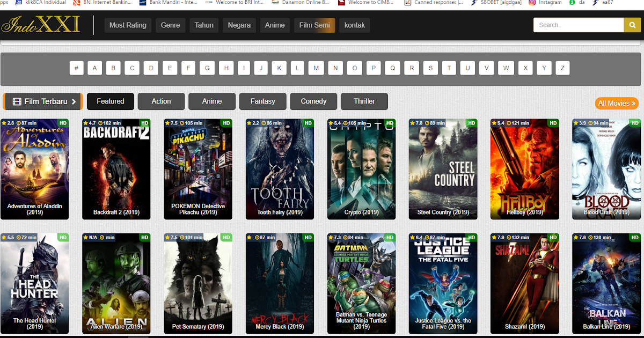Open the letter K filter link
The width and height of the screenshot is (644, 338).
(x=279, y=68)
